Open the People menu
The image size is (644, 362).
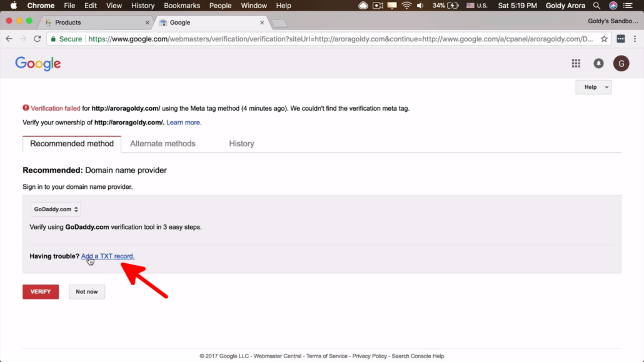220,6
